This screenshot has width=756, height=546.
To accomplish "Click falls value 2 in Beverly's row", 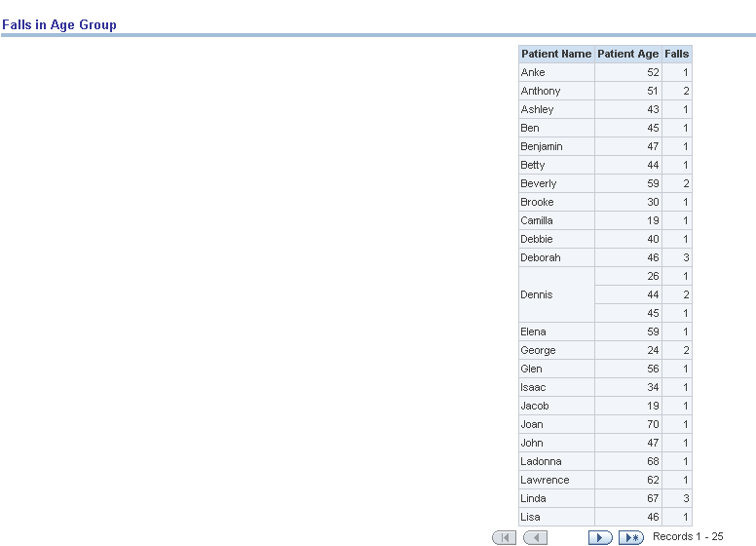I will (677, 183).
